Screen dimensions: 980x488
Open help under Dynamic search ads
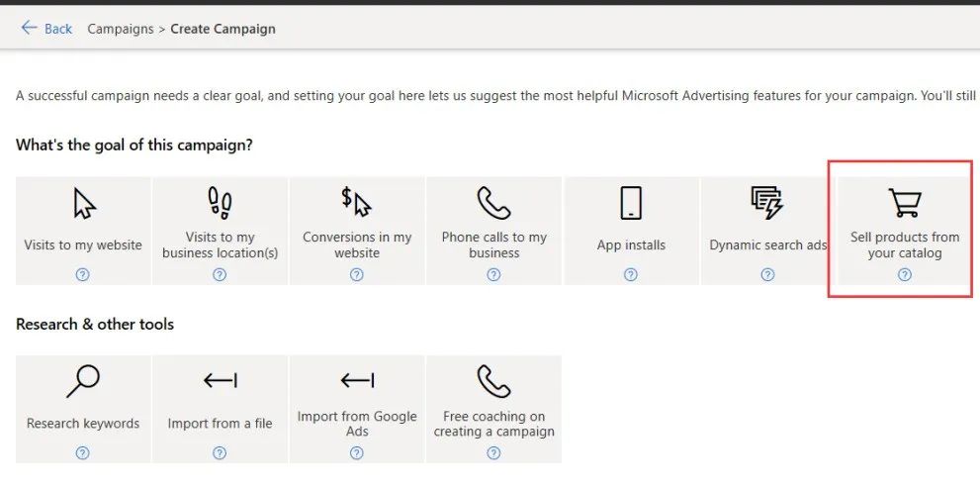tap(767, 274)
